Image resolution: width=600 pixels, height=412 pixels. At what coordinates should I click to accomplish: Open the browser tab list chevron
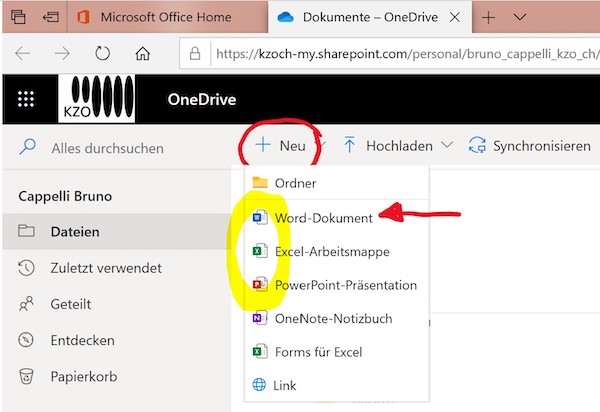click(x=520, y=17)
